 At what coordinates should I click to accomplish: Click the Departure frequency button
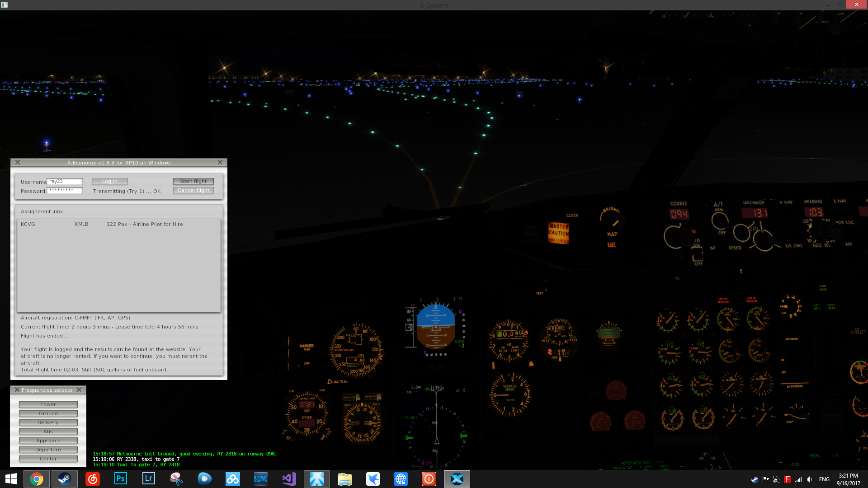click(47, 449)
